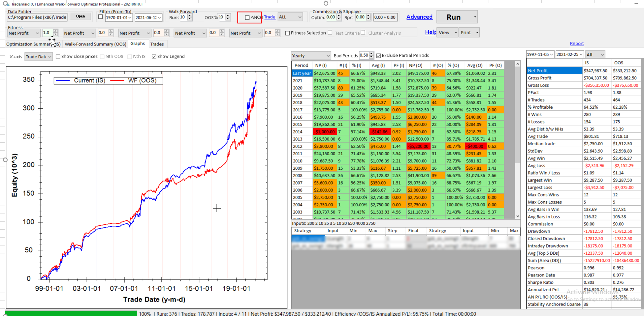
Task: Increase Walk-Forward Runs with the up arrow
Action: 189,15
